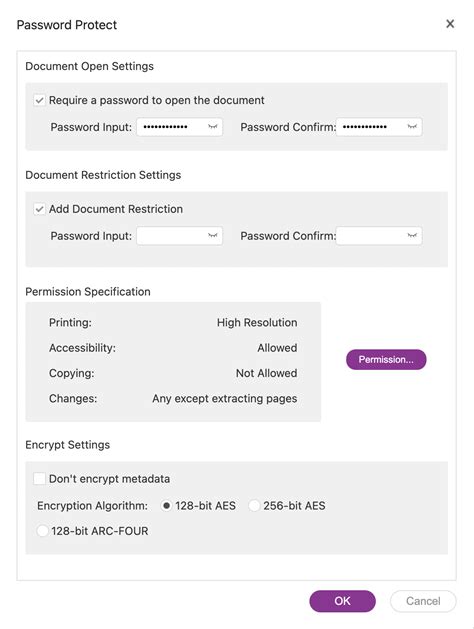The width and height of the screenshot is (474, 629).
Task: Open the Permission... settings button
Action: point(386,359)
